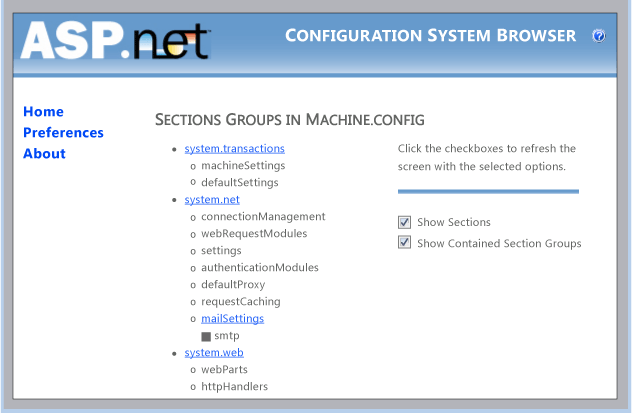Open the About navigation link
Viewport: 632px width, 413px height.
point(44,154)
